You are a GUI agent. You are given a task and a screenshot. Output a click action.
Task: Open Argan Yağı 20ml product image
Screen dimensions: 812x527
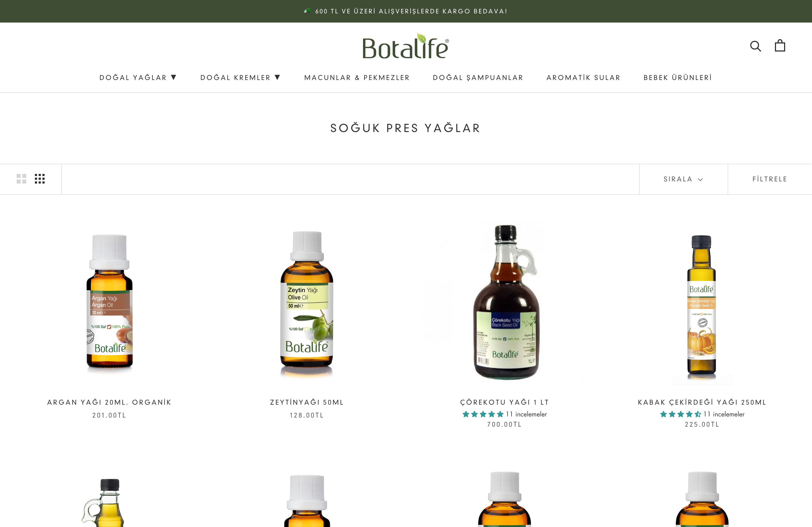(110, 302)
